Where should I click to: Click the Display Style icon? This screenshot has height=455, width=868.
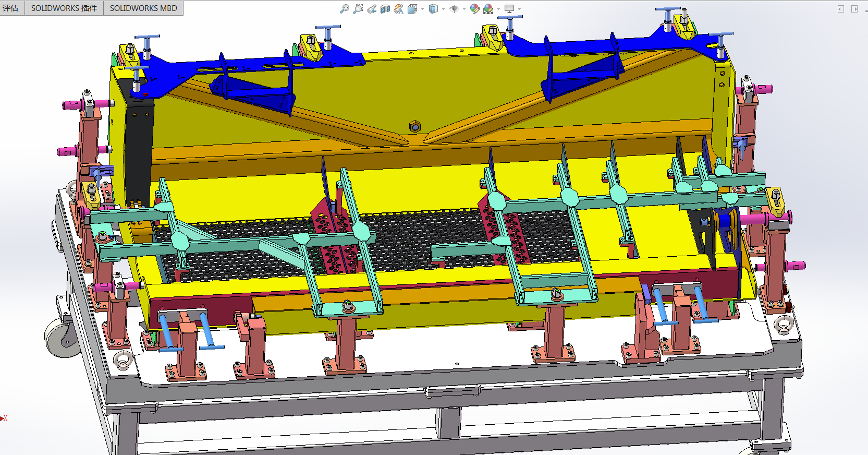pos(433,9)
